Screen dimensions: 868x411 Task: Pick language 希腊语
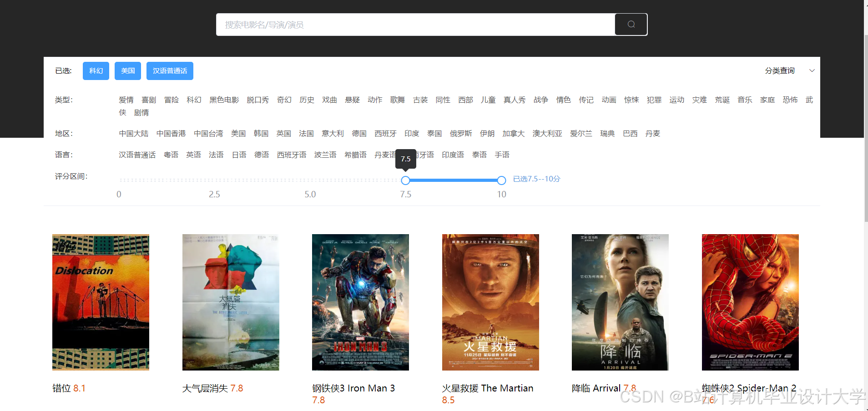tap(355, 155)
